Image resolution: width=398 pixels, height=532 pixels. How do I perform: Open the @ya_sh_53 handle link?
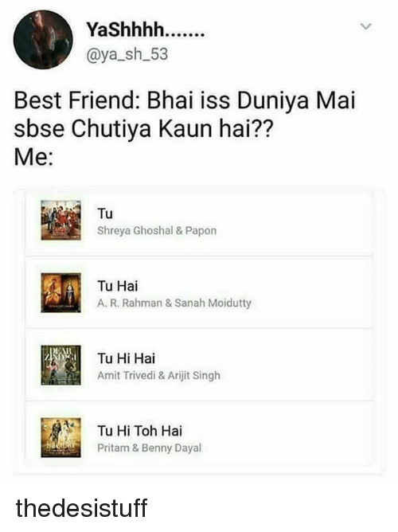coord(127,54)
